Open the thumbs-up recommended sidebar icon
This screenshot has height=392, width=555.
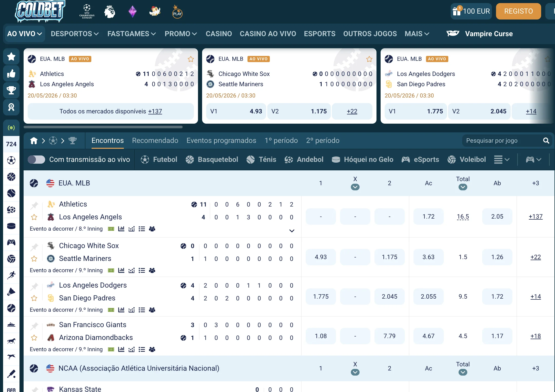click(11, 74)
